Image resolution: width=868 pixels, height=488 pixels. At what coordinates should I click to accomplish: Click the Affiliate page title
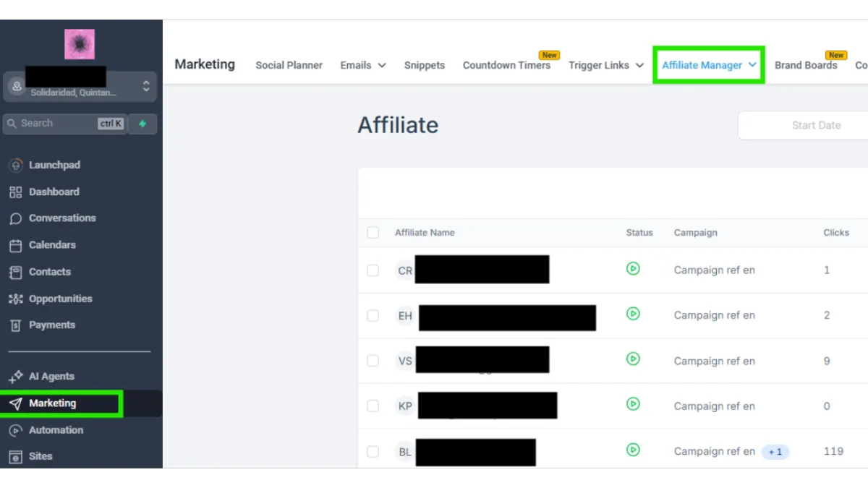[x=398, y=125]
